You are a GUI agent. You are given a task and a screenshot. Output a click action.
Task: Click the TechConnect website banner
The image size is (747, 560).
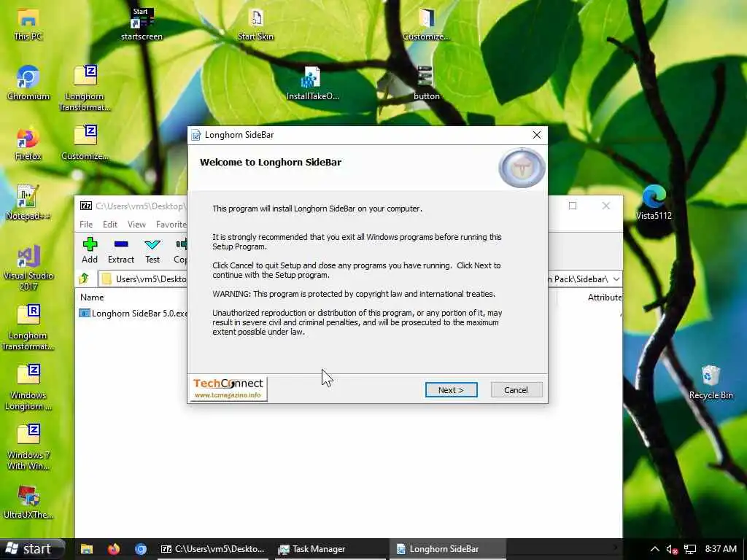click(x=228, y=389)
